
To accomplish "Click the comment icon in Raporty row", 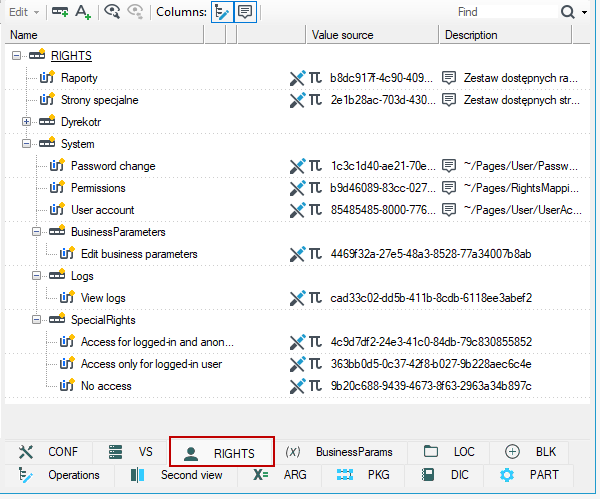I will pos(449,78).
